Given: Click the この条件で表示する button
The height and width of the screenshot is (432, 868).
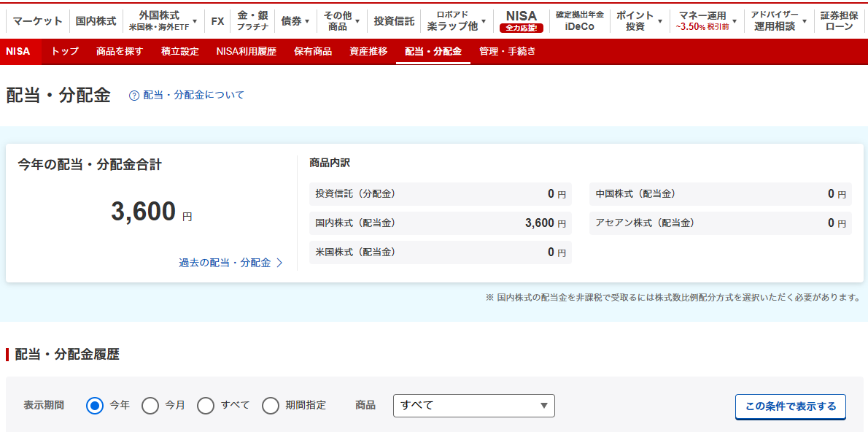Looking at the screenshot, I should [790, 406].
